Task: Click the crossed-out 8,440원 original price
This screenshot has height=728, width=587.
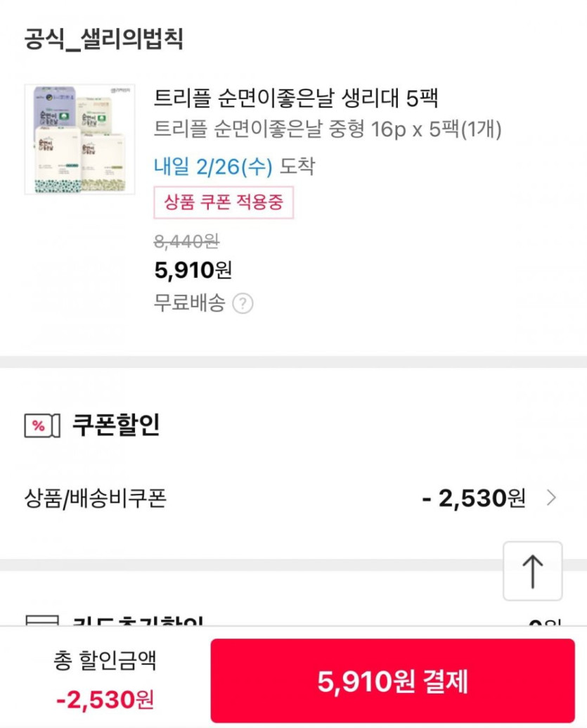Action: point(186,242)
